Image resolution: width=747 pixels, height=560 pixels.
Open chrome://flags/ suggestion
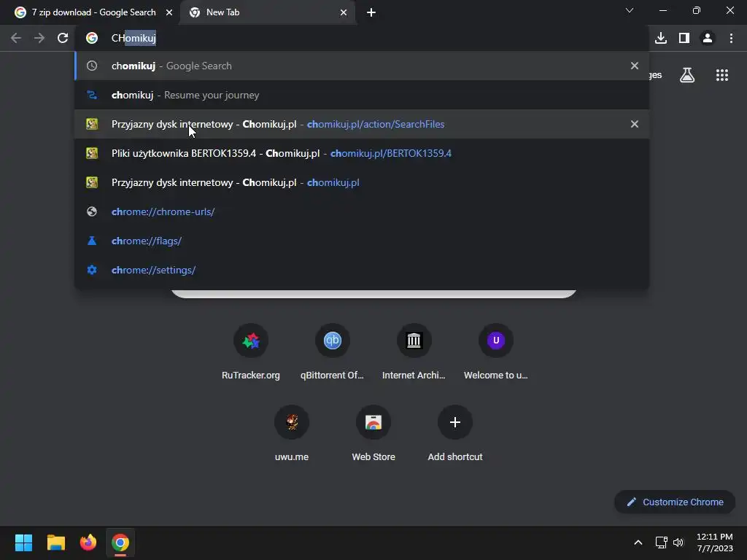coord(362,241)
